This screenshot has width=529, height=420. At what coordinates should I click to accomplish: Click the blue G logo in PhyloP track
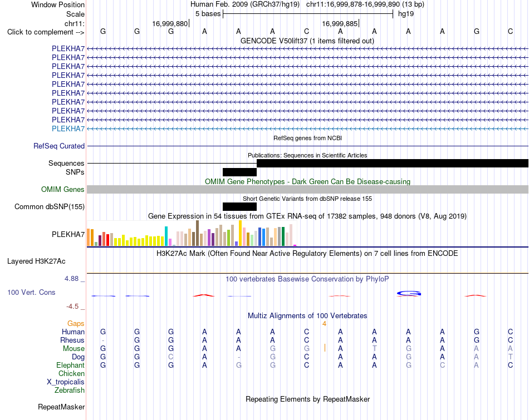tap(409, 293)
